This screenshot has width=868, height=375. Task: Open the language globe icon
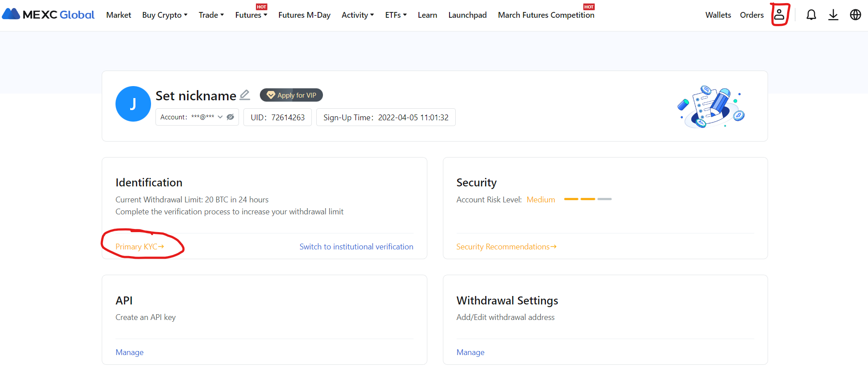pos(855,15)
